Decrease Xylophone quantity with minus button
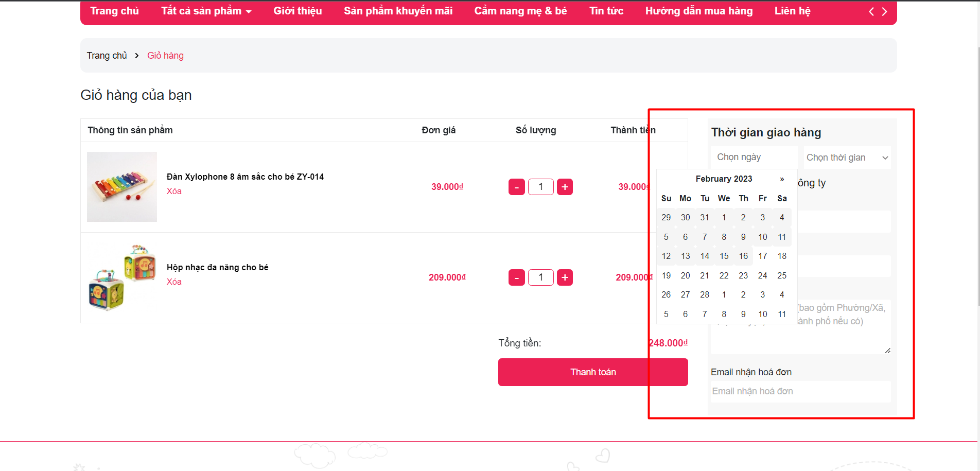 pyautogui.click(x=516, y=187)
